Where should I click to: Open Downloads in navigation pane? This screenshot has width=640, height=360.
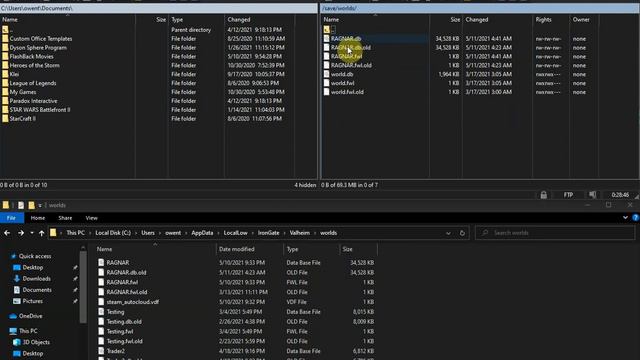pos(36,279)
